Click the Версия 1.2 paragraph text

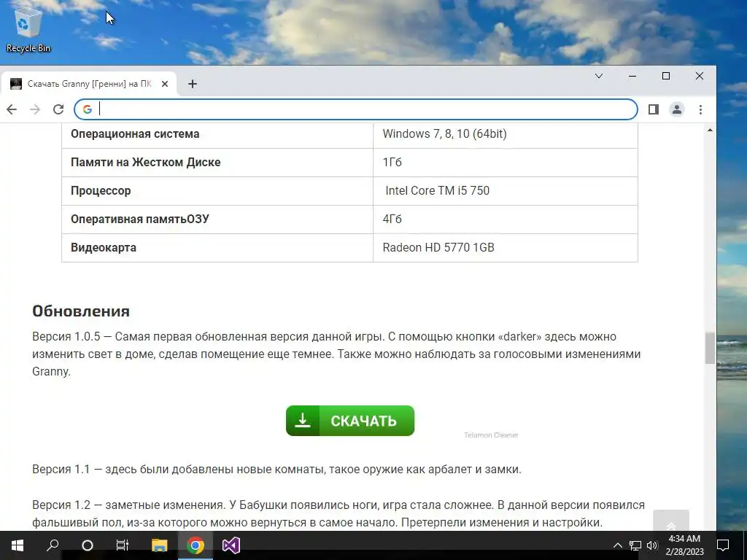(338, 513)
